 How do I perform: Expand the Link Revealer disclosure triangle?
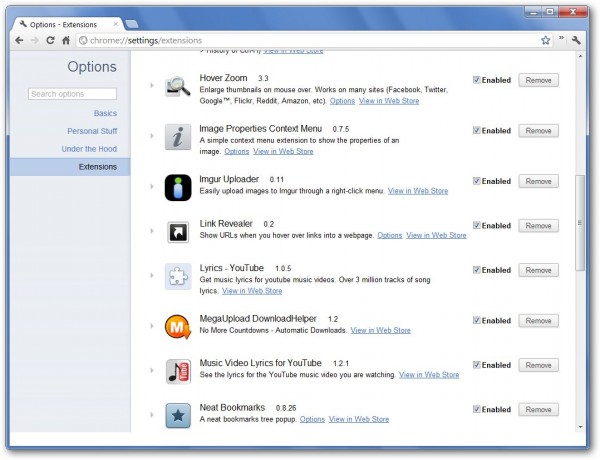click(x=152, y=231)
